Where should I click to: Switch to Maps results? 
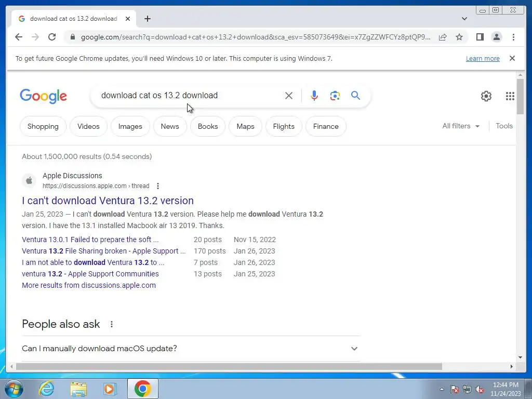[245, 126]
